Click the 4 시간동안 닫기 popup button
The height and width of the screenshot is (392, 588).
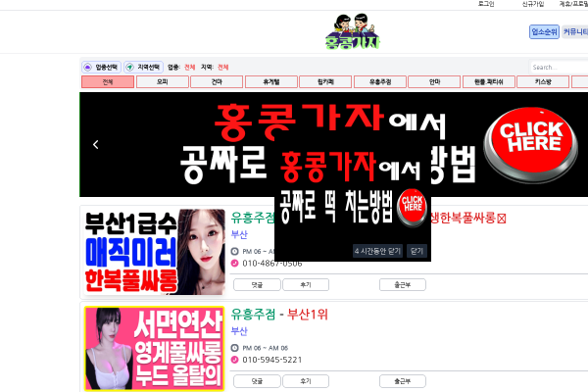point(377,251)
